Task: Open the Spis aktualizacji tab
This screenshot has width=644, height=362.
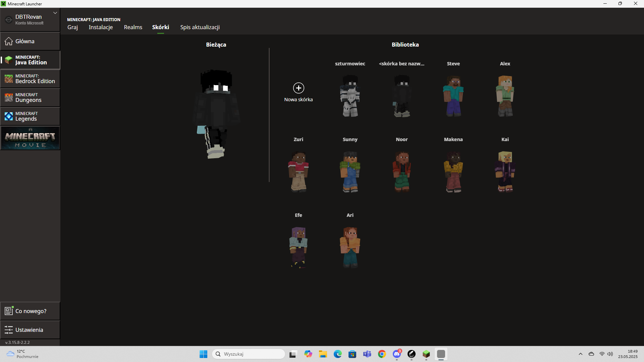Action: (x=200, y=27)
